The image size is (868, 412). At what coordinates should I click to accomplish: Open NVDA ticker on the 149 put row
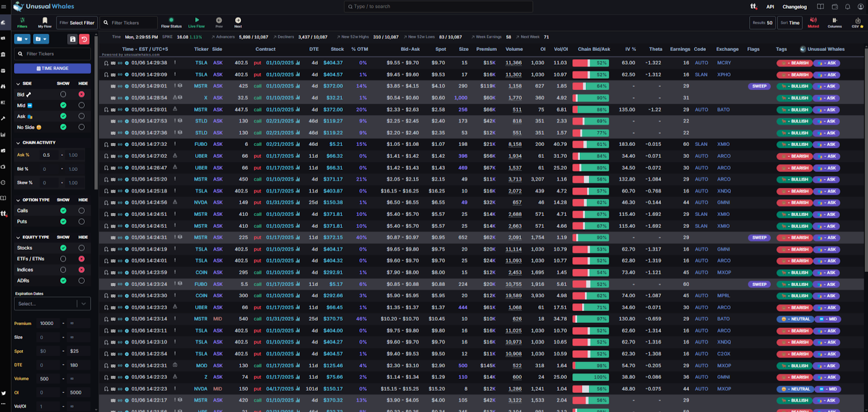[x=201, y=202]
